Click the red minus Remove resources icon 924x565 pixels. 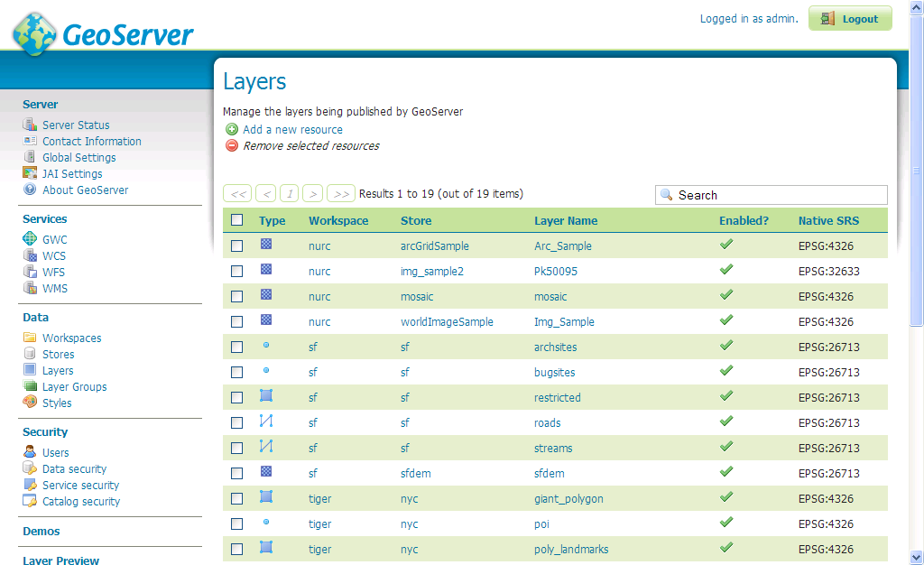click(232, 145)
